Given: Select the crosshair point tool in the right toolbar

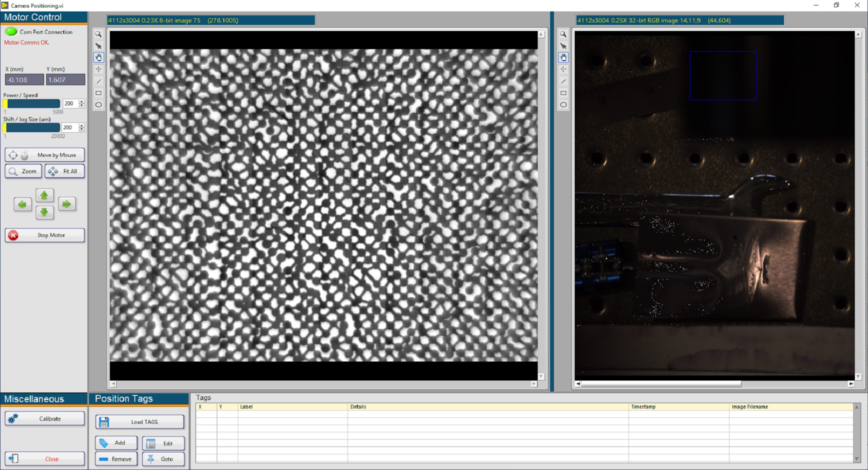Looking at the screenshot, I should [x=563, y=69].
